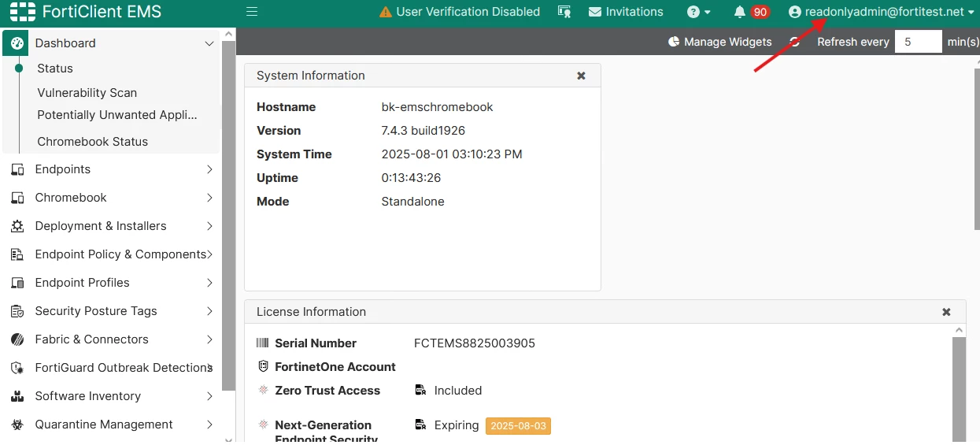This screenshot has height=445, width=980.
Task: Expand Deployment & Installers chevron
Action: click(209, 226)
